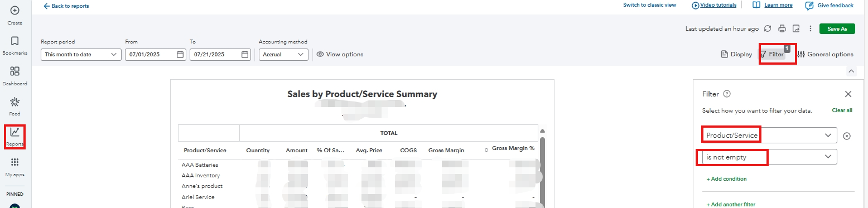Screen dimensions: 868x208
Task: Click the Save As button
Action: click(x=837, y=28)
